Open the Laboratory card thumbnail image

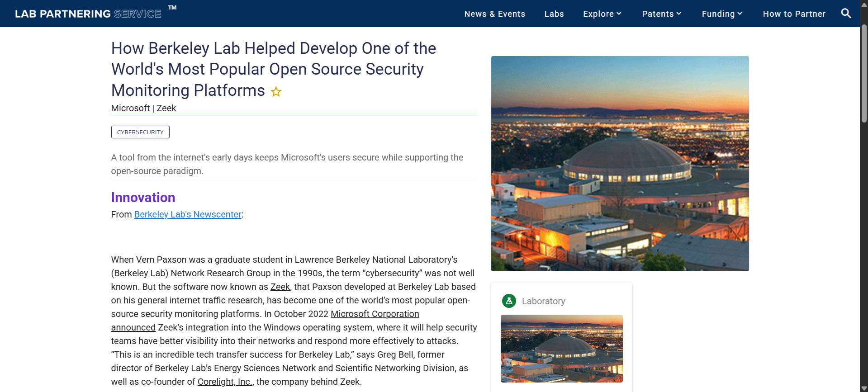pos(561,348)
